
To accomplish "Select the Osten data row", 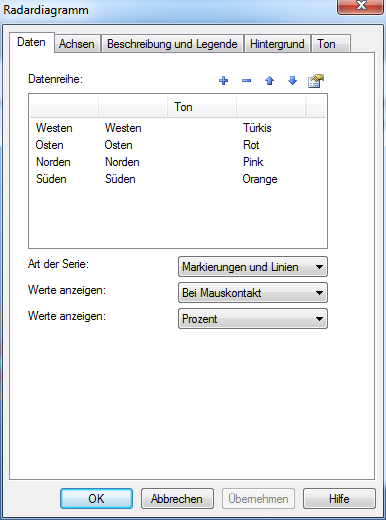I will pyautogui.click(x=178, y=145).
